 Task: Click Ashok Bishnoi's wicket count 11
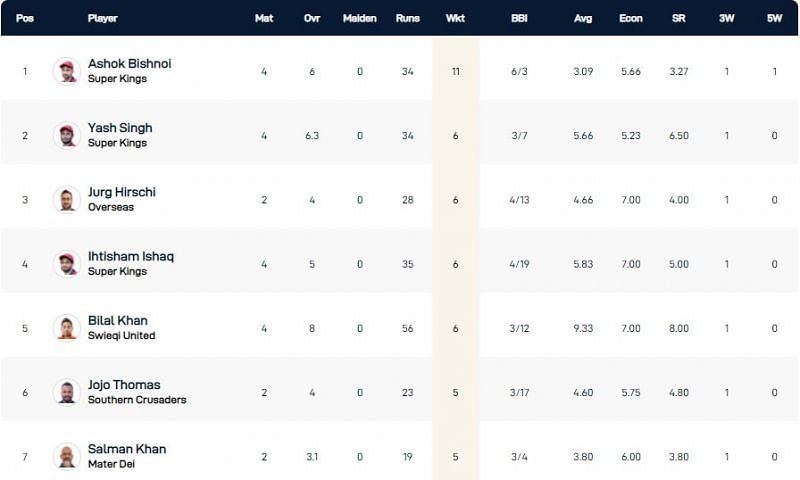(455, 71)
